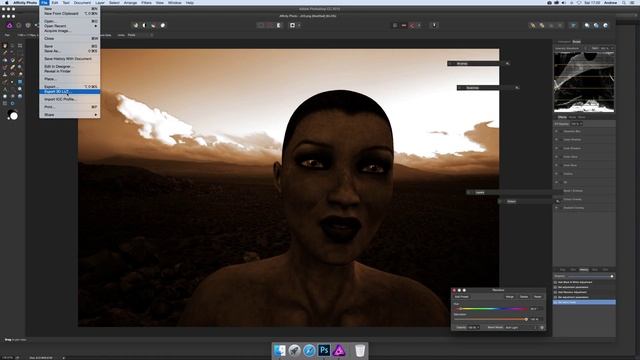Click the Hue value field in Recolour
This screenshot has width=640, height=360.
coord(535,309)
